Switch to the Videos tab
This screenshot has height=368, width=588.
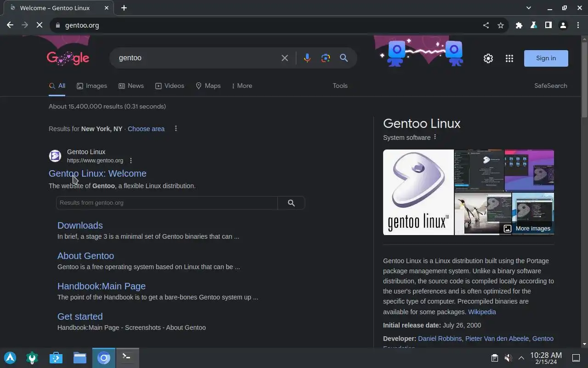pyautogui.click(x=170, y=86)
